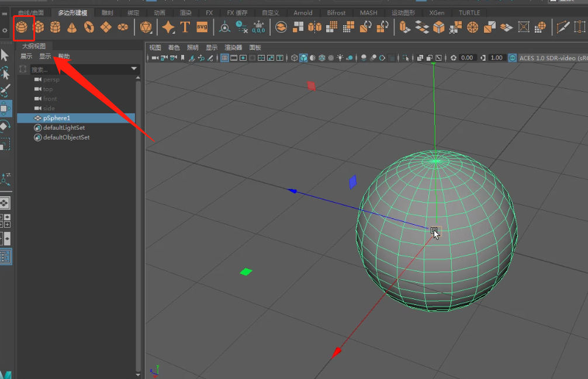Click the shelf gear settings icon

[x=5, y=30]
